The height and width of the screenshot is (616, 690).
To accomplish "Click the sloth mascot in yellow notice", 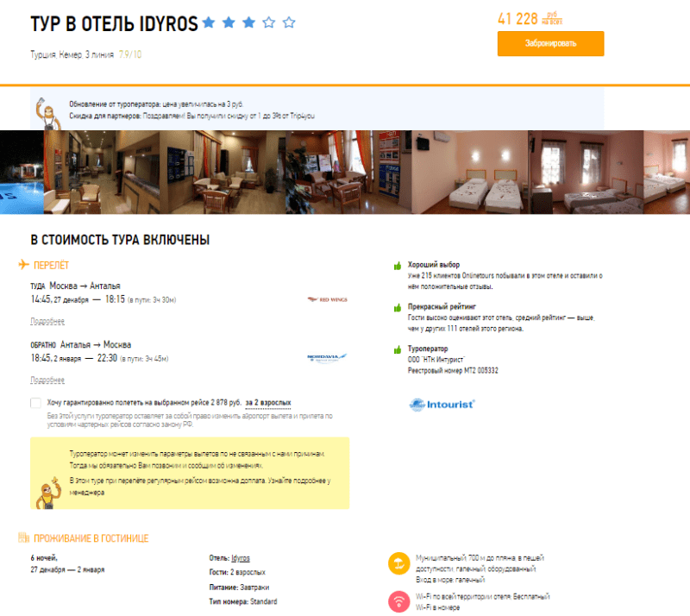I will (48, 493).
